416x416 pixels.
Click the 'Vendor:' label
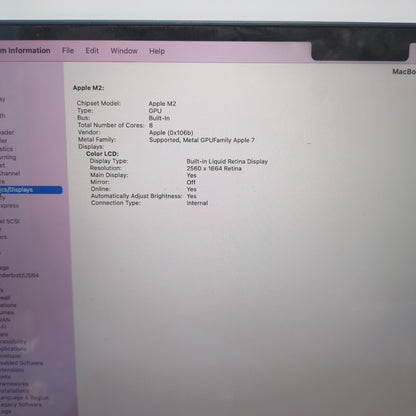[89, 132]
